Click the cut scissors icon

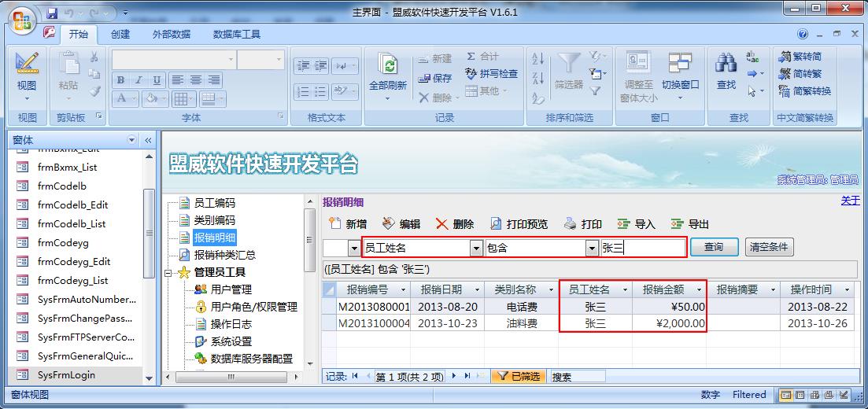pyautogui.click(x=94, y=57)
